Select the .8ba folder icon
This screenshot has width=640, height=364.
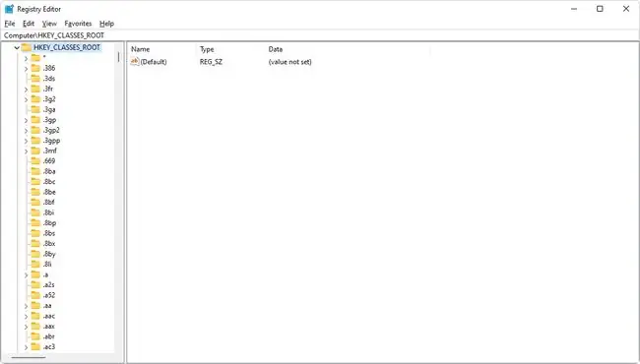(x=35, y=171)
